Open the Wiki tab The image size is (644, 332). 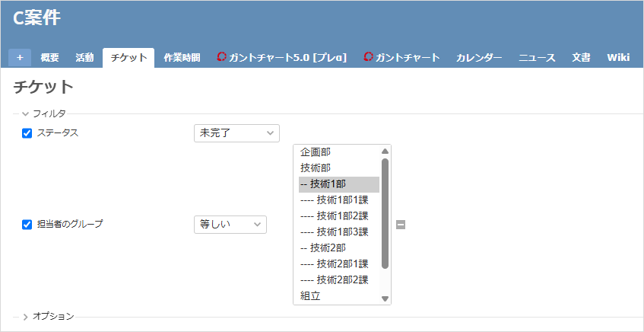(x=618, y=58)
